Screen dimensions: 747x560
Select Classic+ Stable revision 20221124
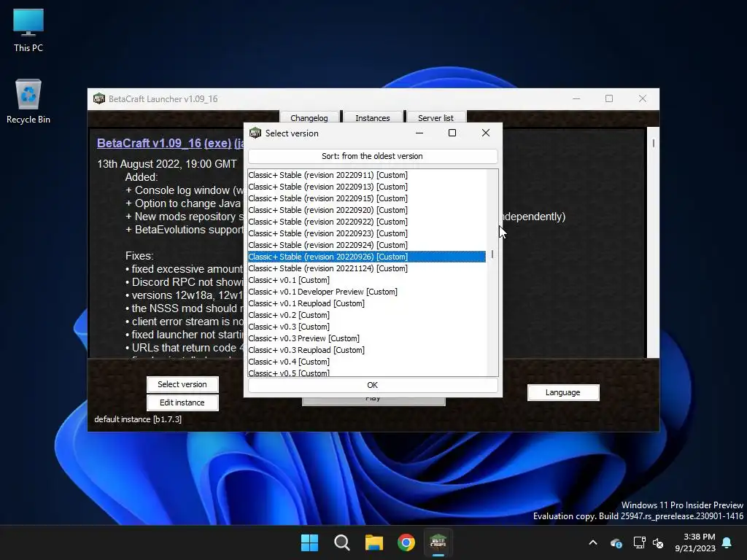coord(367,268)
